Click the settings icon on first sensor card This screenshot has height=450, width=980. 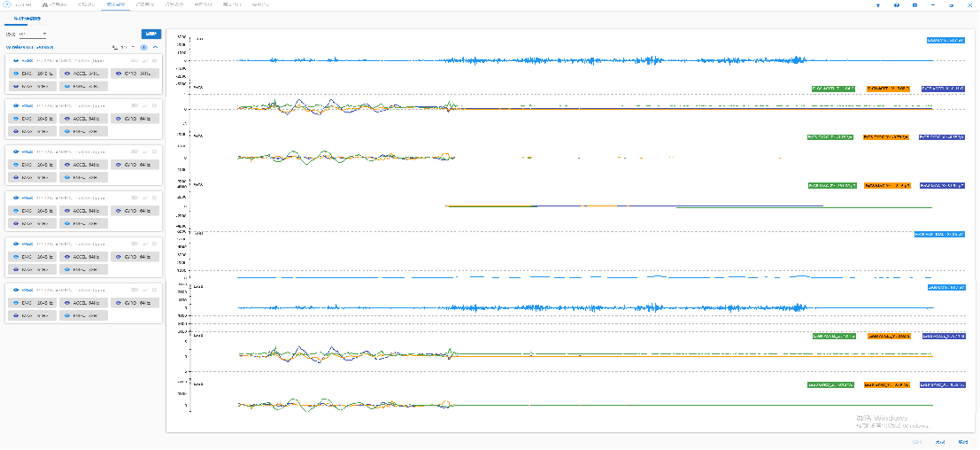[x=154, y=60]
